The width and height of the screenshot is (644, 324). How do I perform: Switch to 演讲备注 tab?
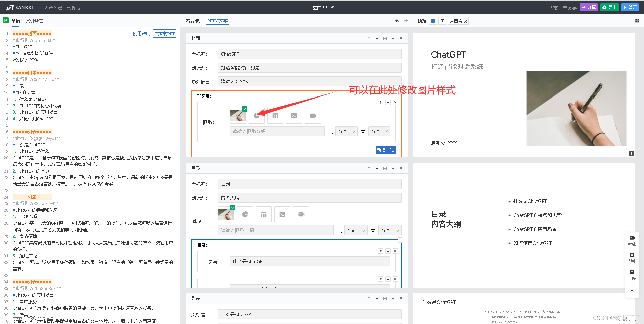[34, 21]
